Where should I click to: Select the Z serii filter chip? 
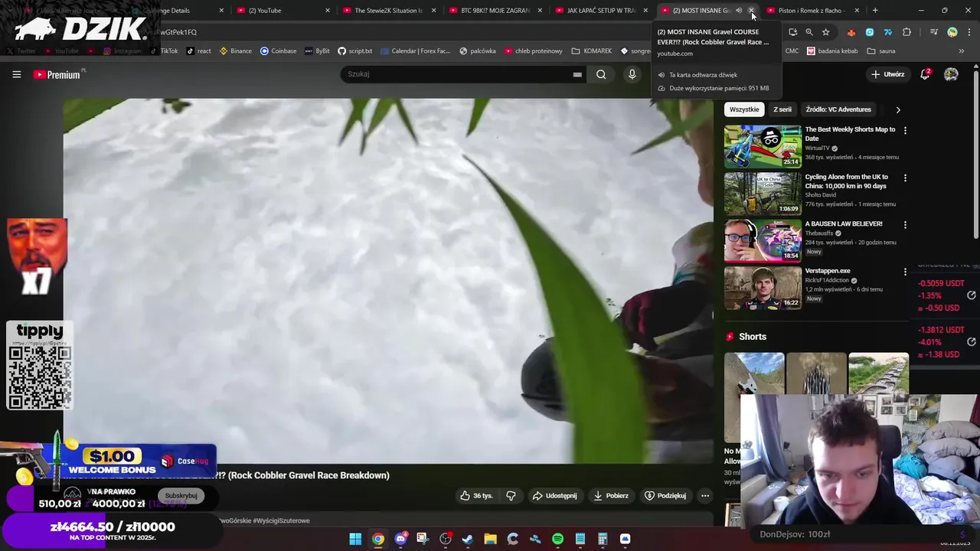click(x=782, y=109)
